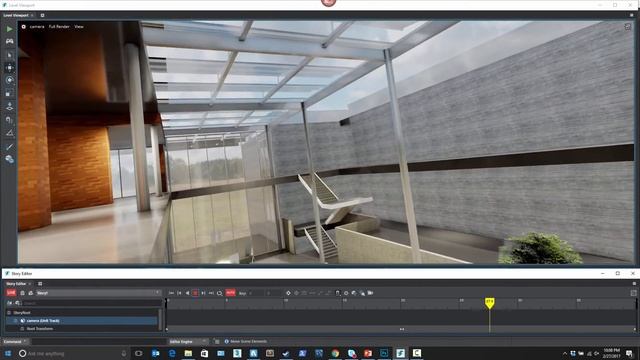Open tab options beside Level Viewport tab

pyautogui.click(x=42, y=16)
